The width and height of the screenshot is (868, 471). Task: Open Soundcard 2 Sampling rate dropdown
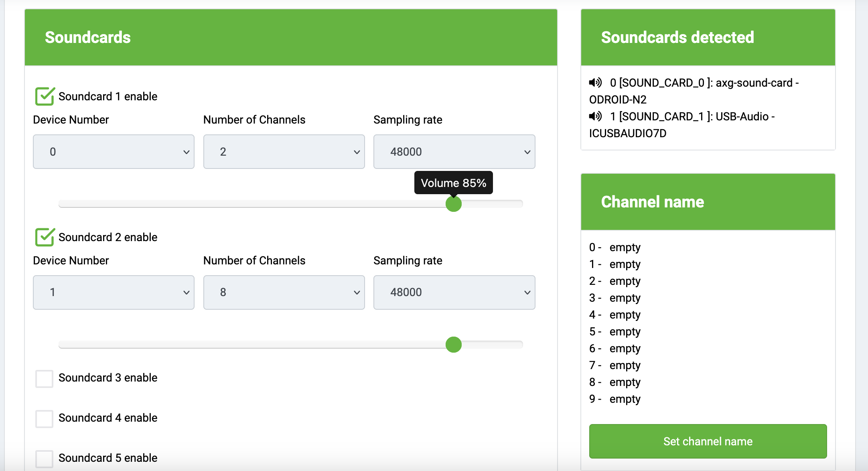point(454,292)
